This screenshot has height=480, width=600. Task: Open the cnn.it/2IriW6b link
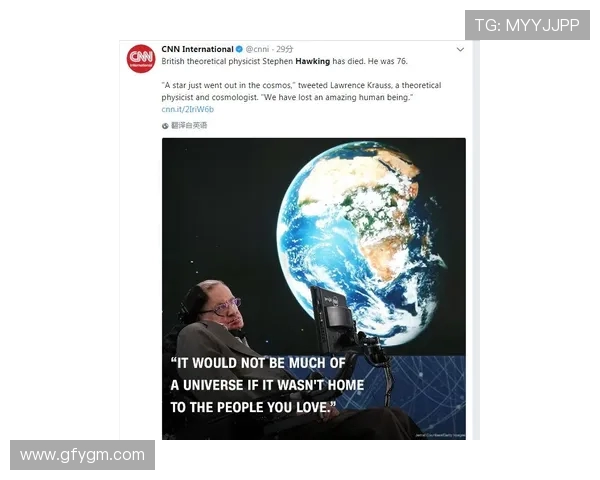(188, 109)
